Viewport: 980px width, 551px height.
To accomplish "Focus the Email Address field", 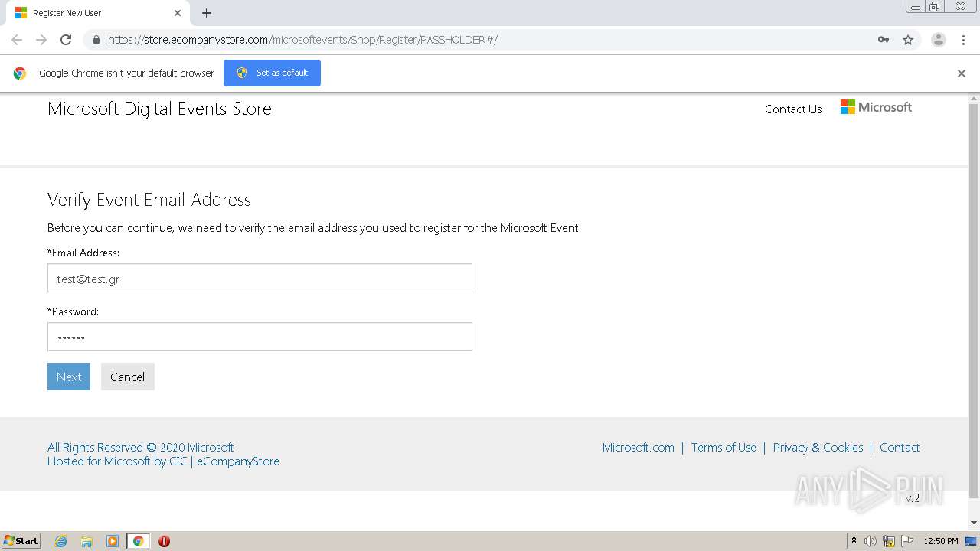I will click(x=260, y=278).
